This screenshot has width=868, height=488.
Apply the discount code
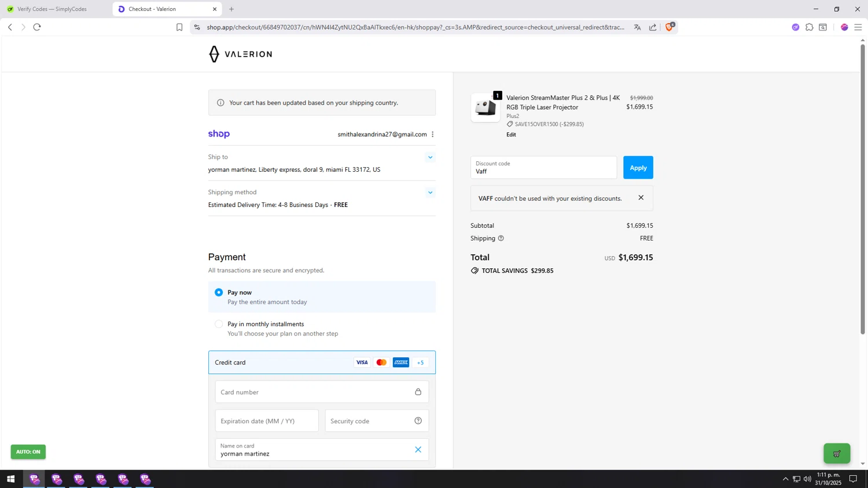click(x=638, y=168)
